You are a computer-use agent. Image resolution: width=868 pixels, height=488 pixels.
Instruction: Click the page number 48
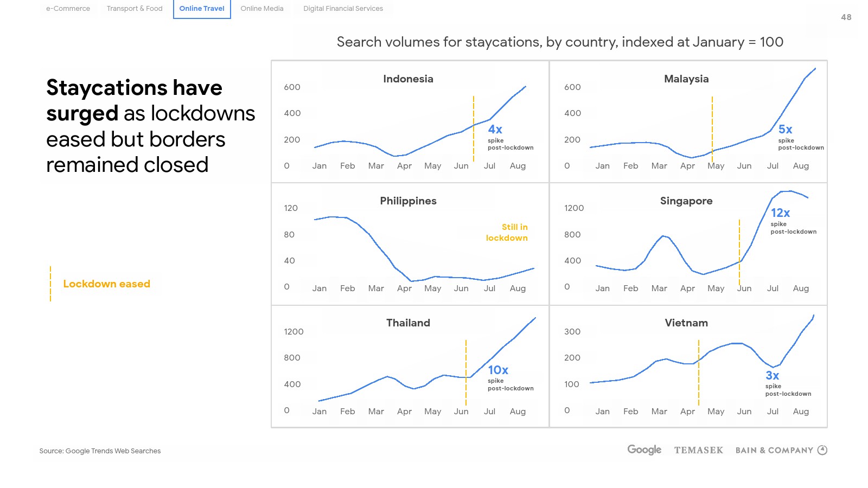pos(846,17)
